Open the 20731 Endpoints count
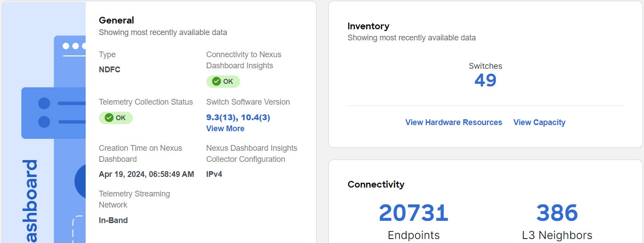 (414, 213)
